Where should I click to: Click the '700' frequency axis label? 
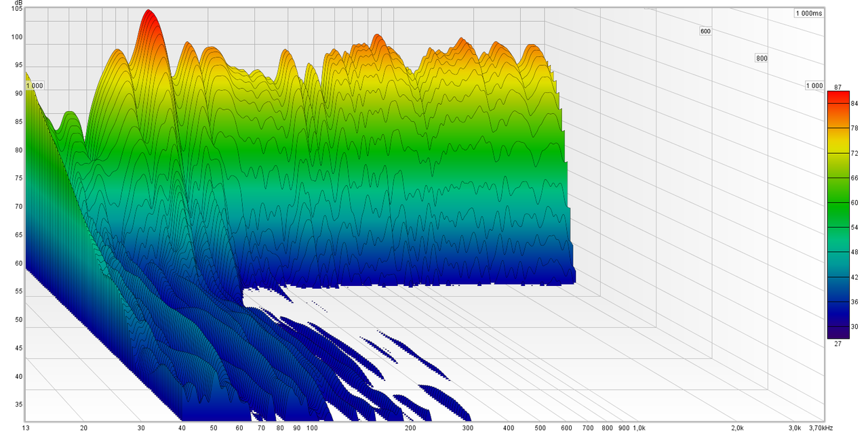click(x=587, y=428)
